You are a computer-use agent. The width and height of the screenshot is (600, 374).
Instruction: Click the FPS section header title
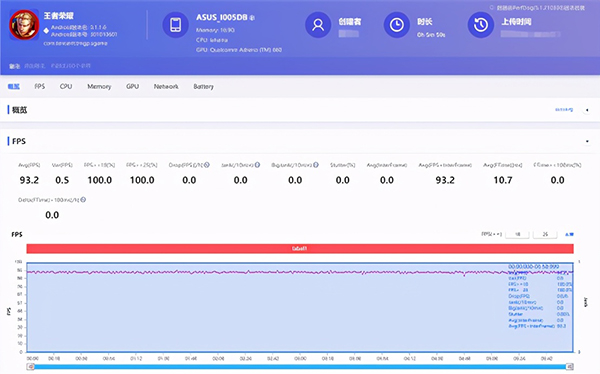[x=19, y=141]
